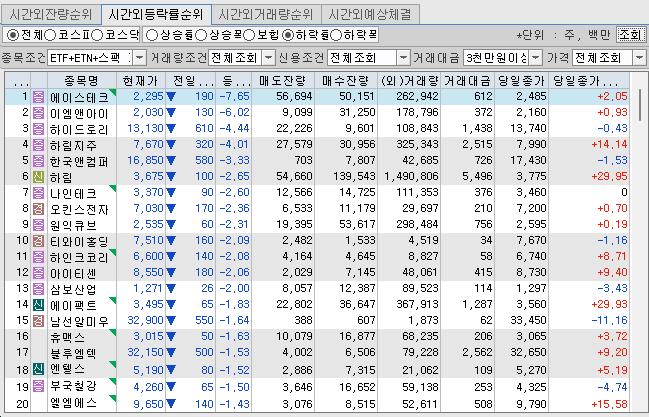649x417 pixels.
Task: Select stock name 남선알미우
Action: tap(79, 321)
